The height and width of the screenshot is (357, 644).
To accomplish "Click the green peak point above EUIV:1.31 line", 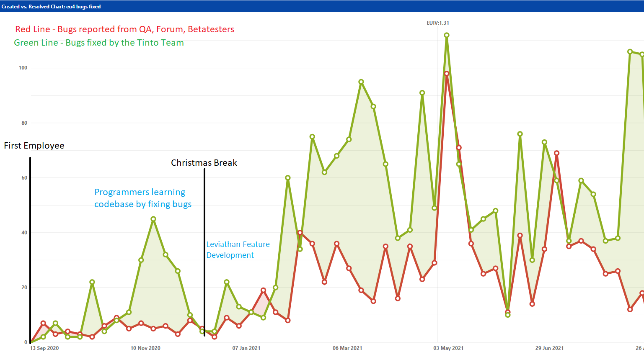I will pyautogui.click(x=447, y=35).
